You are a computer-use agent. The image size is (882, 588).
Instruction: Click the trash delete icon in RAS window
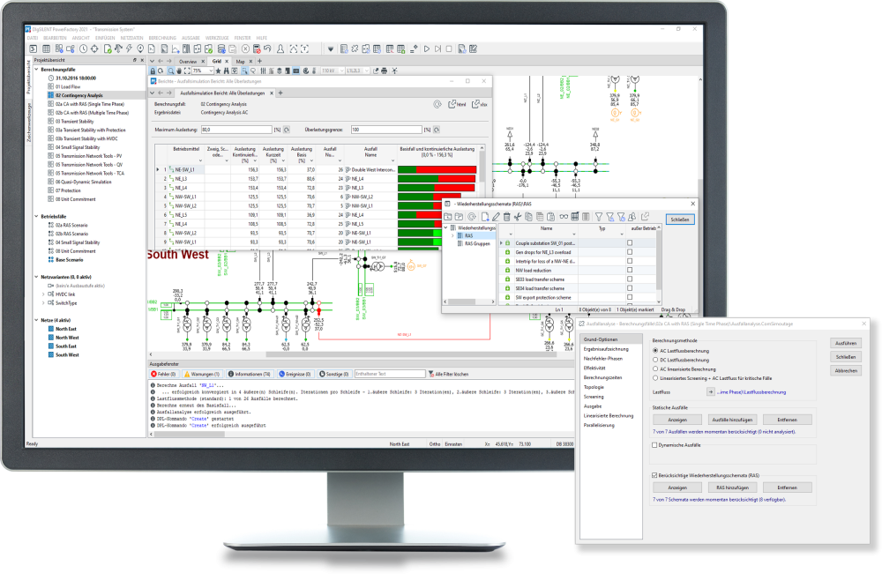507,217
